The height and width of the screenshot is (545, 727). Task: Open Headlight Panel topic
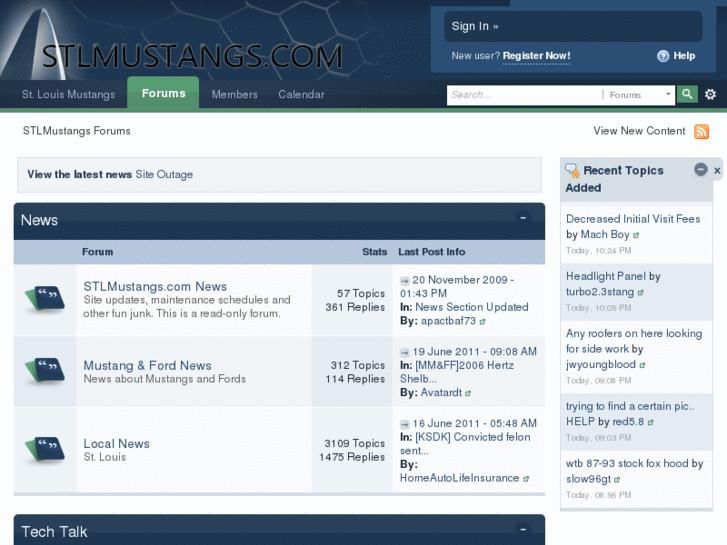click(606, 277)
